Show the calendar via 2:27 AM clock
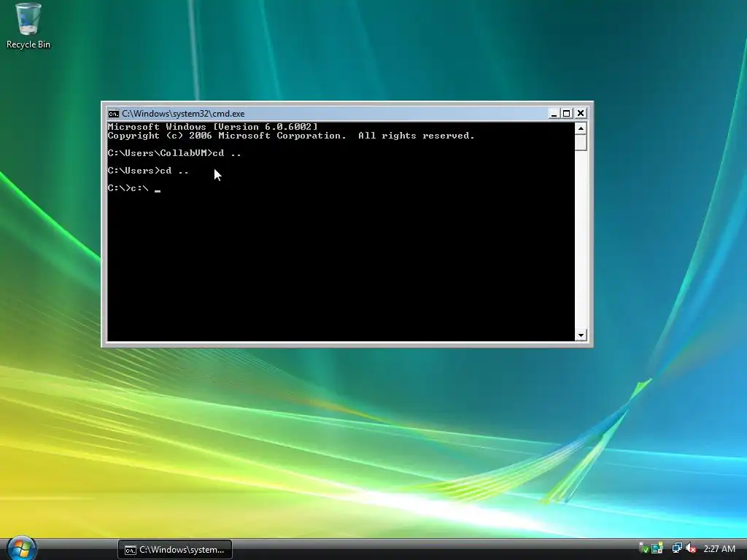Viewport: 747px width, 560px height. tap(719, 549)
